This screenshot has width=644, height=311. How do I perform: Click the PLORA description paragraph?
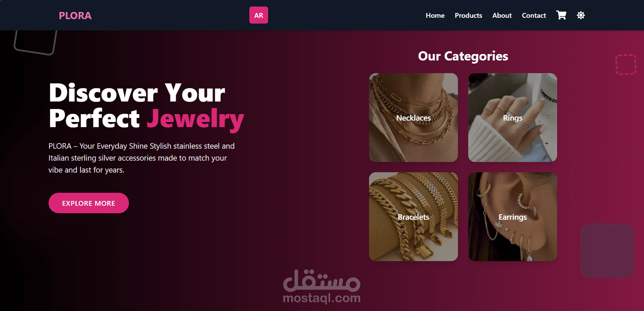click(142, 158)
